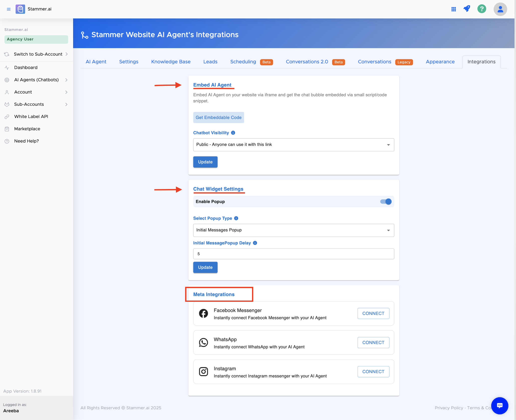Switch to the AI Agent tab

(x=96, y=62)
